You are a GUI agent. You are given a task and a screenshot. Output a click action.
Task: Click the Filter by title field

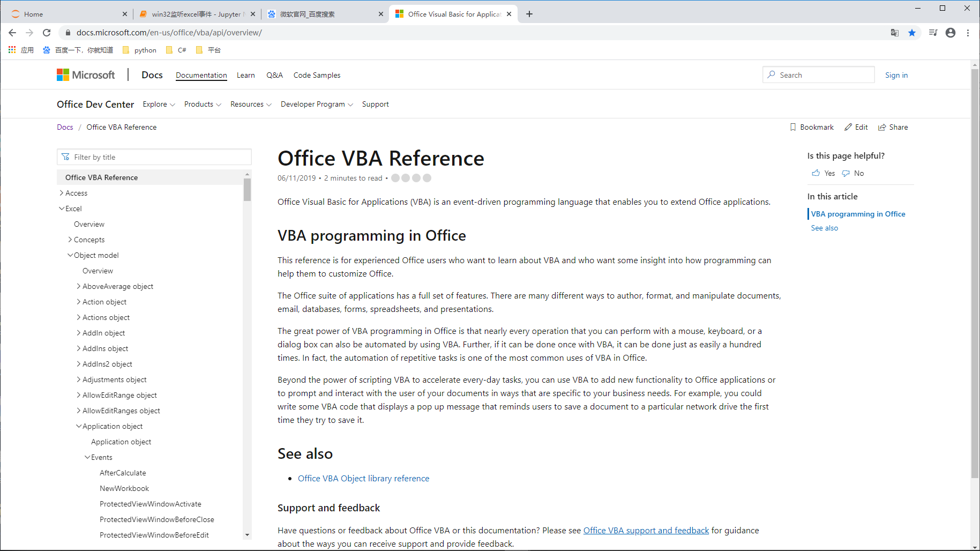[x=154, y=157]
